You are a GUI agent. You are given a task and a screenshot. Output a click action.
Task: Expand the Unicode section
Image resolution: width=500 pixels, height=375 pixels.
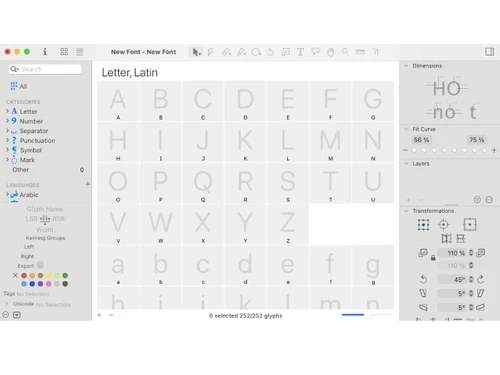6,304
